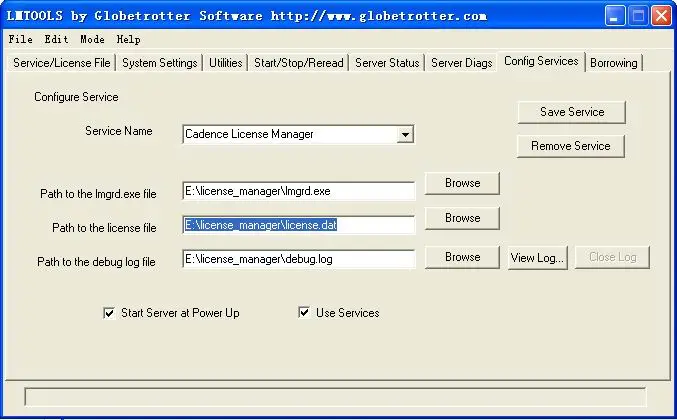Click the lmgrd.exe path input field

[x=299, y=191]
